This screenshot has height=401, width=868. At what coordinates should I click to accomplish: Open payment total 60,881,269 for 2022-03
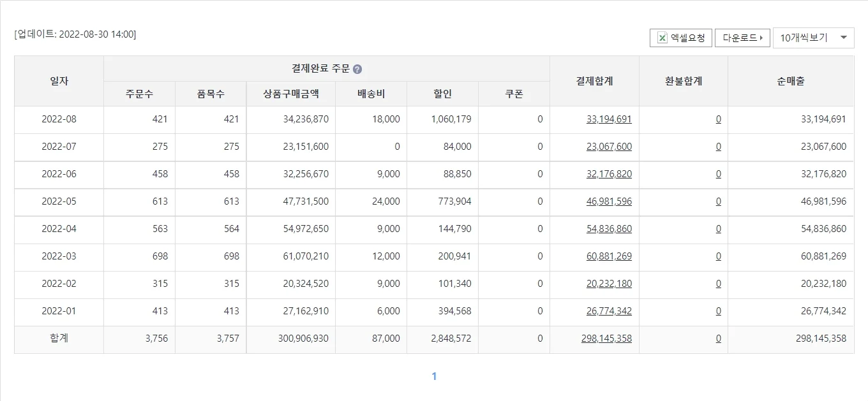pos(608,256)
